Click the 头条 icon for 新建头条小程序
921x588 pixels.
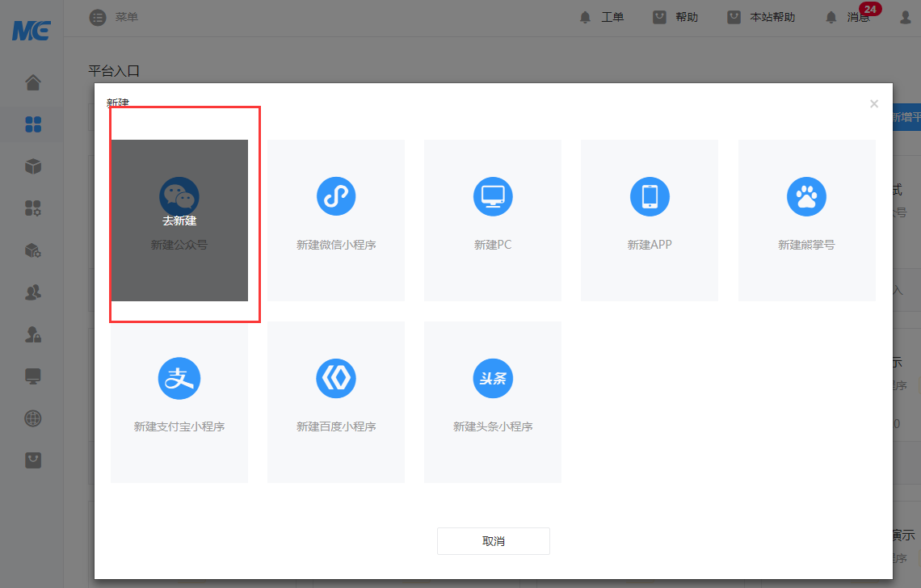pyautogui.click(x=493, y=378)
